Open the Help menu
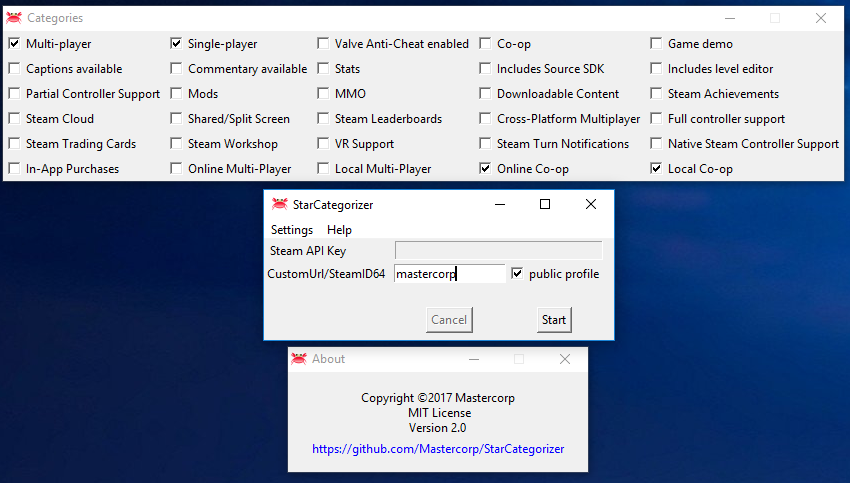Image resolution: width=850 pixels, height=483 pixels. (x=339, y=229)
